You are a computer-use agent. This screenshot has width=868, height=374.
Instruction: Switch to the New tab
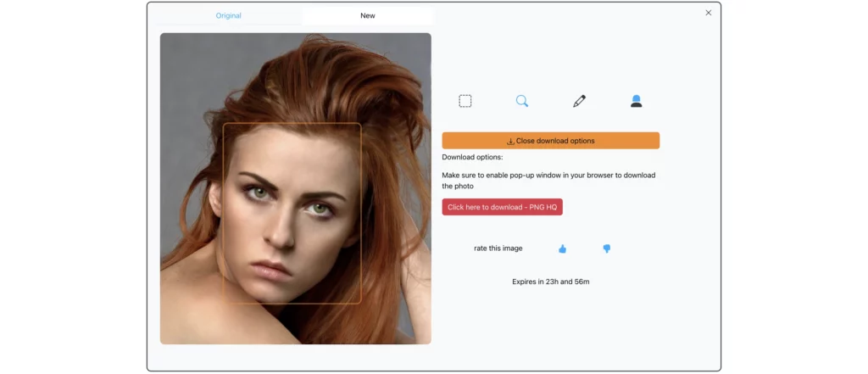368,15
